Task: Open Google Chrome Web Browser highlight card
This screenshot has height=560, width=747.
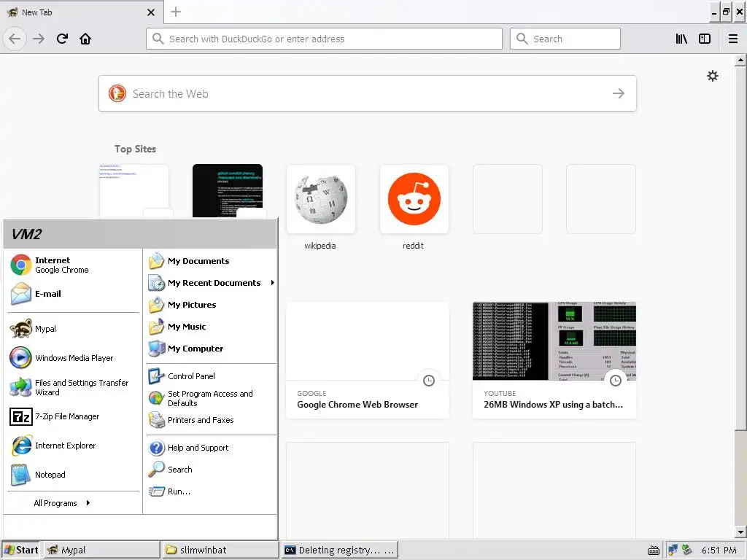Action: (368, 360)
